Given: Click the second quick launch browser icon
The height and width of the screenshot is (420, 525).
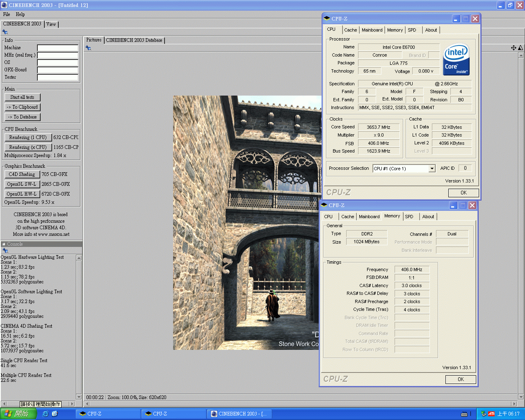Looking at the screenshot, I should click(x=55, y=414).
